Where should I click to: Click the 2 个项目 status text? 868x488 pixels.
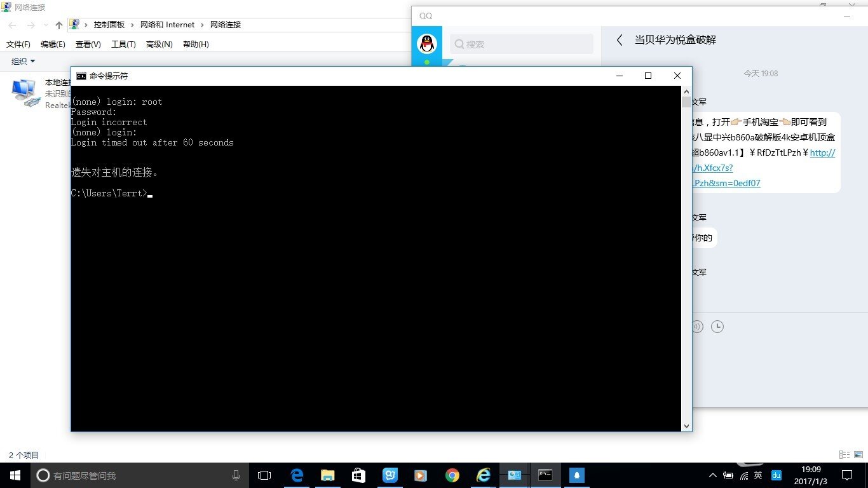[x=24, y=455]
